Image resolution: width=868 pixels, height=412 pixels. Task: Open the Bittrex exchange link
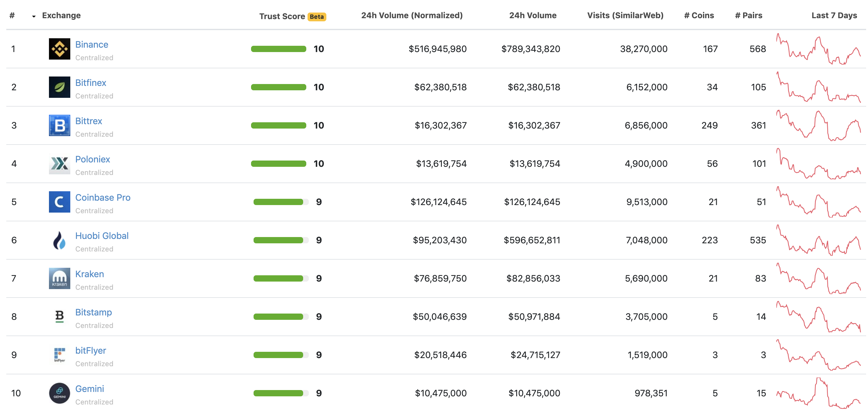(88, 121)
